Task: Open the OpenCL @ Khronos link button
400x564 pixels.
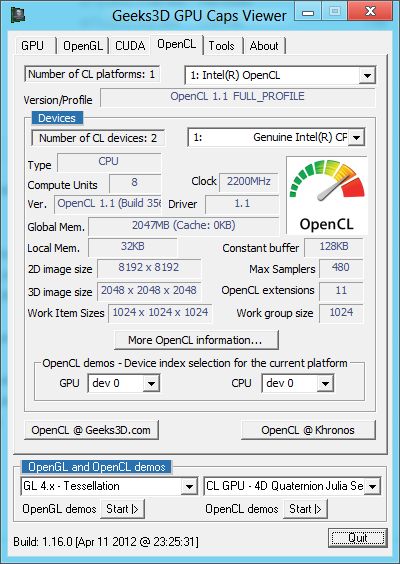Action: (x=308, y=430)
